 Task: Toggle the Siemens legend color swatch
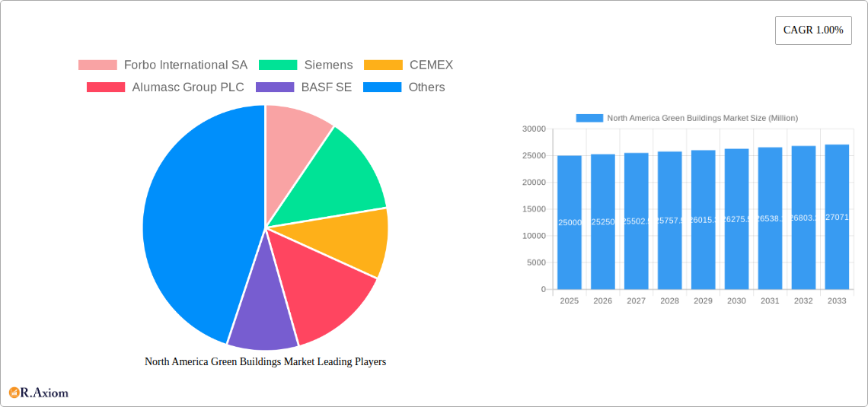click(x=279, y=65)
